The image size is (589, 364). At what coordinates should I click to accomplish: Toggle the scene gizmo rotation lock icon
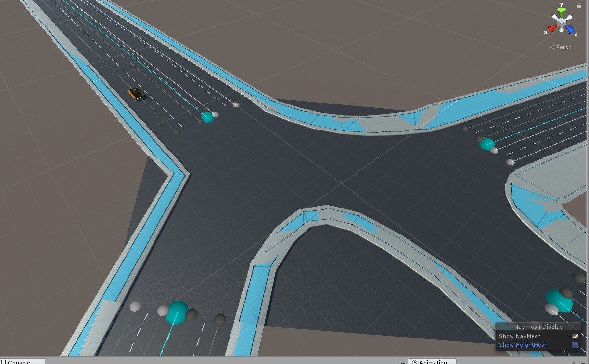click(579, 6)
